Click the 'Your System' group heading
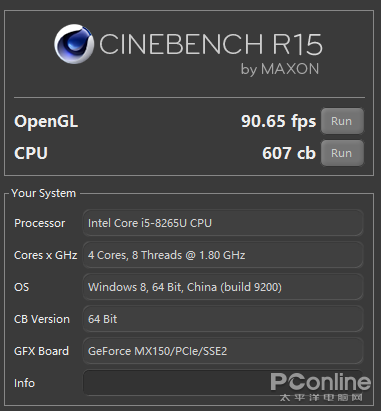The width and height of the screenshot is (381, 411). click(43, 193)
